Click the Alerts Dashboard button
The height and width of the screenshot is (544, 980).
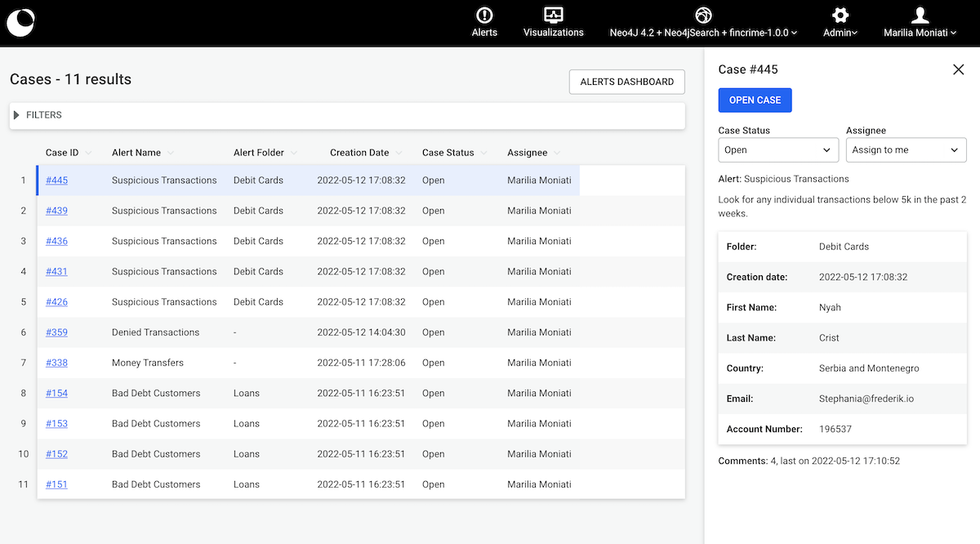click(x=626, y=82)
